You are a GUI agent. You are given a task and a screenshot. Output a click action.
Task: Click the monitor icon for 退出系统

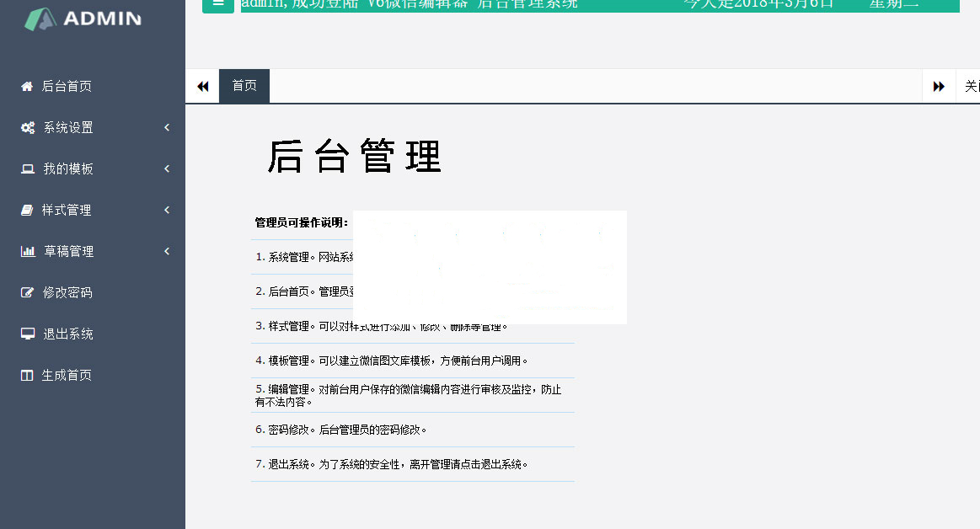27,334
